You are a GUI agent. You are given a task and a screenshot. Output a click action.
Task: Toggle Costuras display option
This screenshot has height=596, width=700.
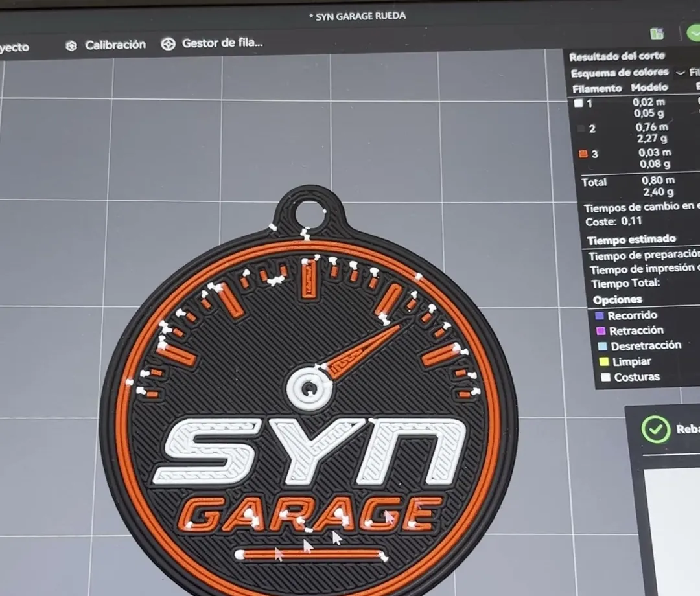coord(605,378)
